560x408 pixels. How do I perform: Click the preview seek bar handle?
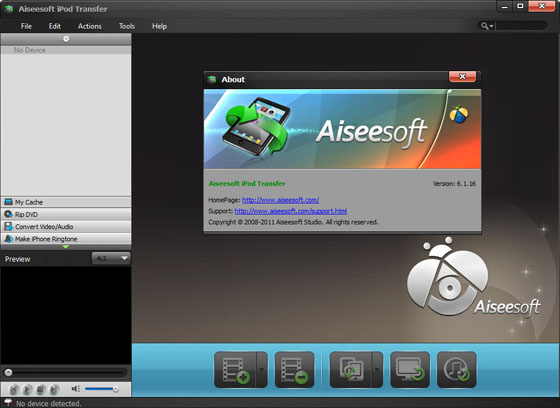(x=8, y=373)
